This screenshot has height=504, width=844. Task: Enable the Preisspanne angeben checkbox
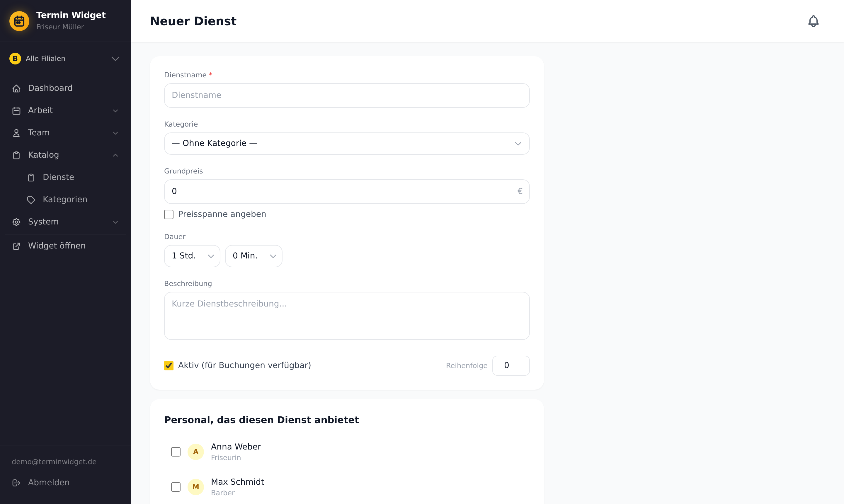point(169,214)
